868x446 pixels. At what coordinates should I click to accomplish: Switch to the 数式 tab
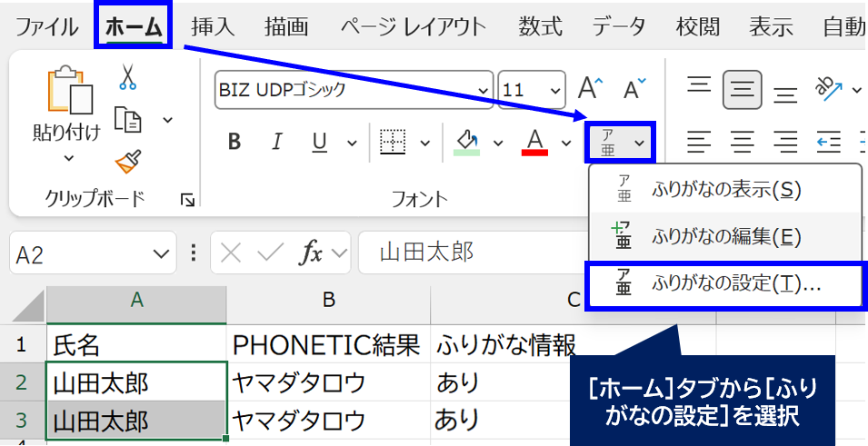click(x=540, y=27)
